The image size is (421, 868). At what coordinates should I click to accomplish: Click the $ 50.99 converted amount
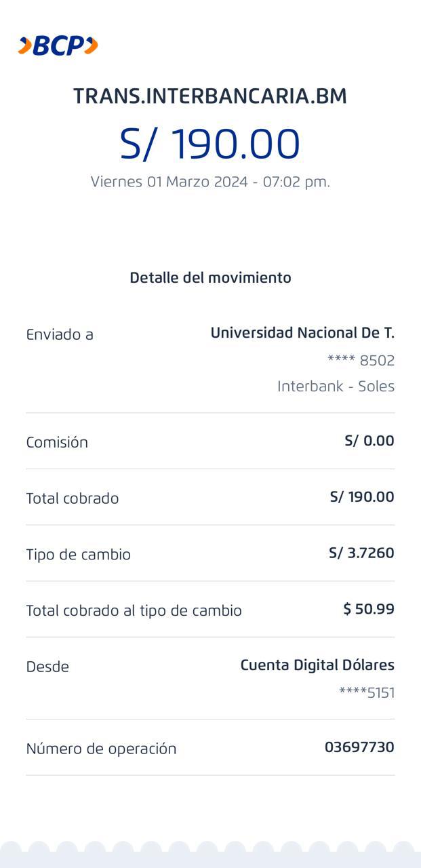[369, 609]
